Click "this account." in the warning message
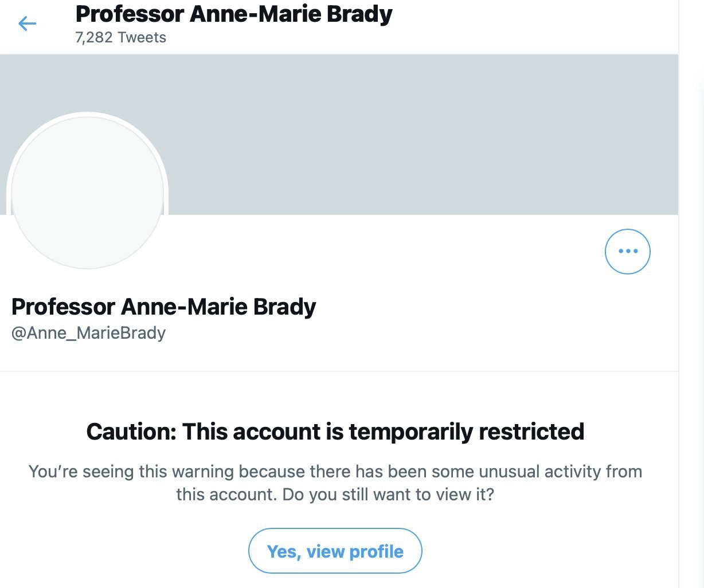Screen dimensions: 704x588 [226, 495]
